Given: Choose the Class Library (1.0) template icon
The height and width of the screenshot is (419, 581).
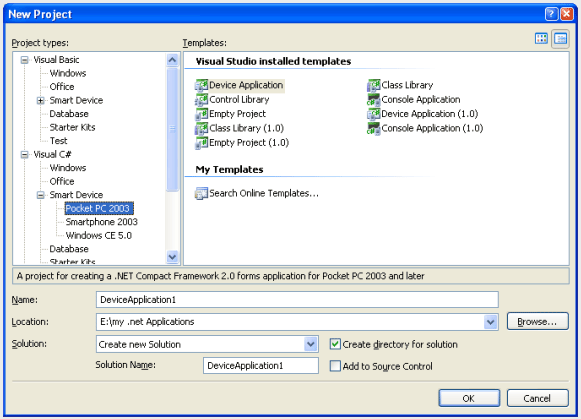Looking at the screenshot, I should (x=201, y=129).
